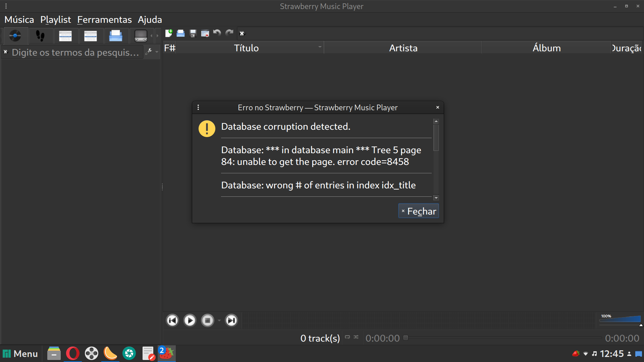Open the second list tab in sidebar
Screen dimensions: 644x362
(91, 36)
